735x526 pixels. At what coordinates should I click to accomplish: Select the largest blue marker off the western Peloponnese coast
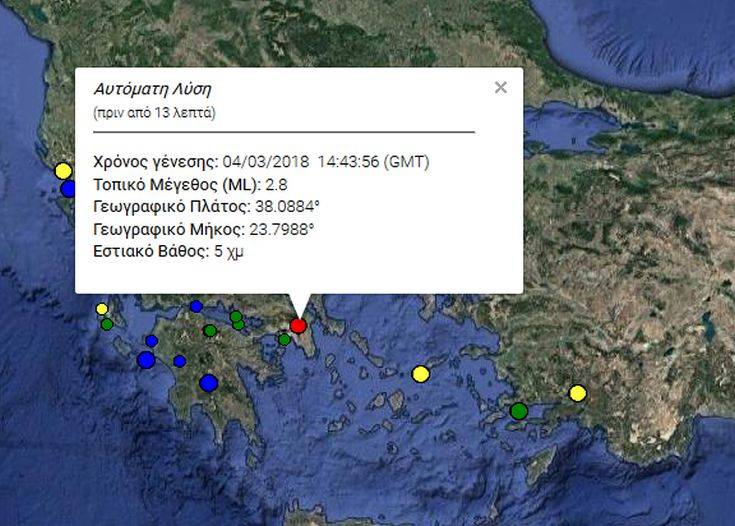point(146,360)
